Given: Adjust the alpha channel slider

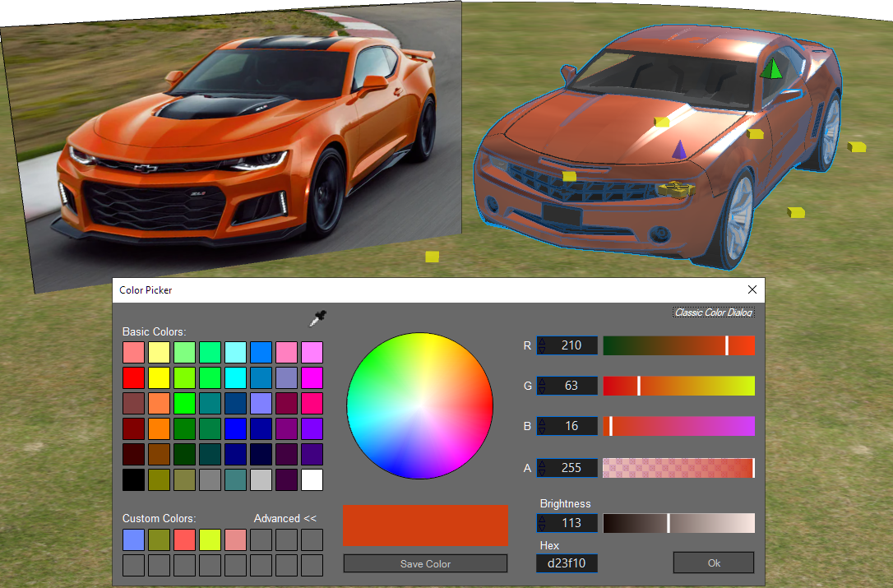Looking at the screenshot, I should [x=679, y=468].
